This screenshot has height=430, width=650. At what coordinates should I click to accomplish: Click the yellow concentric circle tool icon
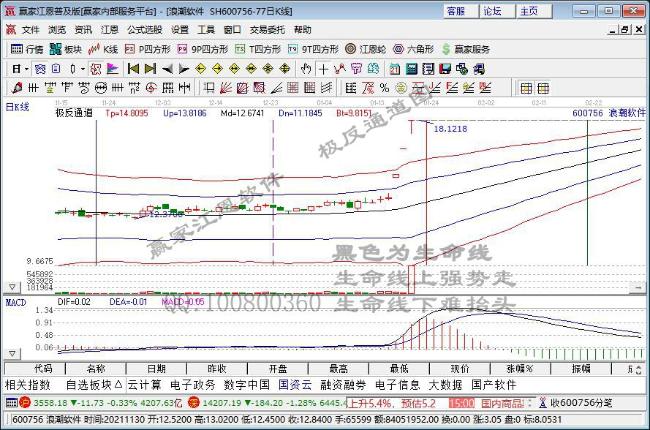coord(400,88)
